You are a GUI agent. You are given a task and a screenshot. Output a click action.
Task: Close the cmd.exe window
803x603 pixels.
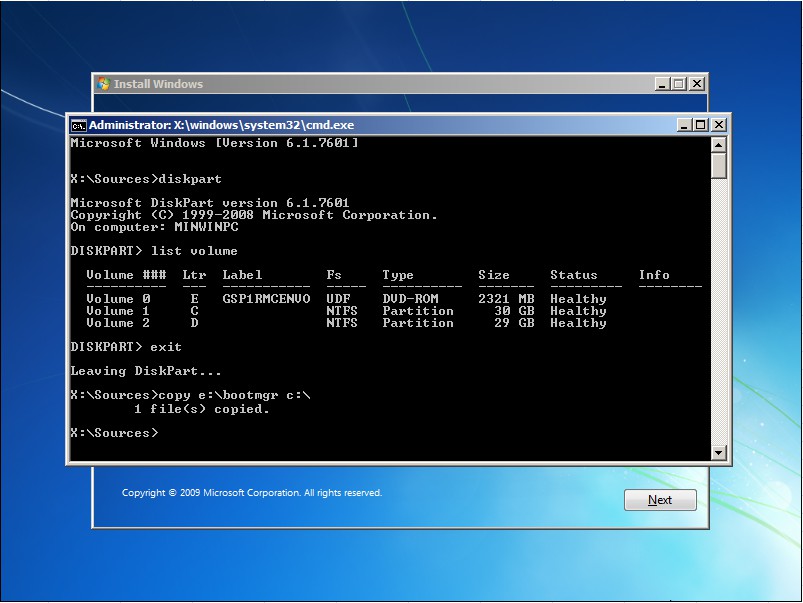[x=719, y=125]
